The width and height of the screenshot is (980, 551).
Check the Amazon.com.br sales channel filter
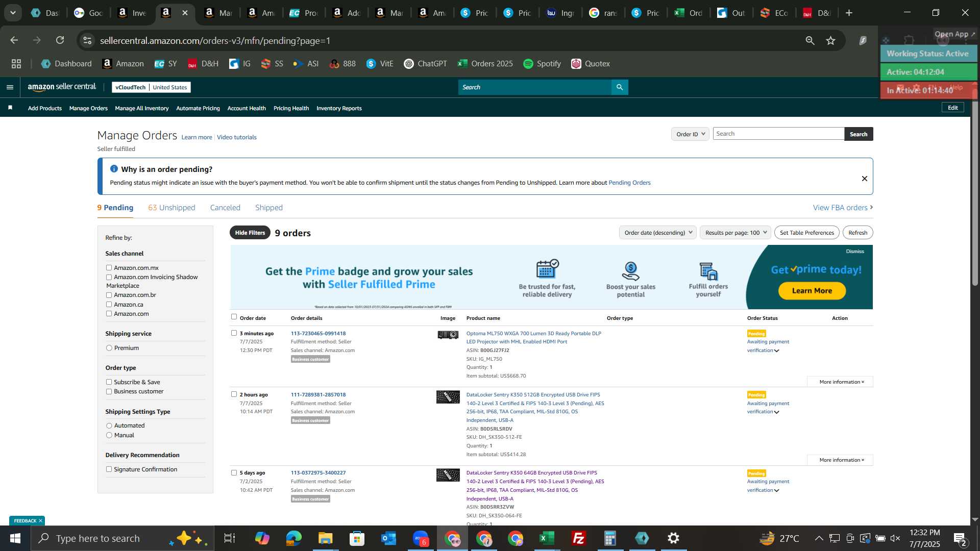tap(109, 295)
